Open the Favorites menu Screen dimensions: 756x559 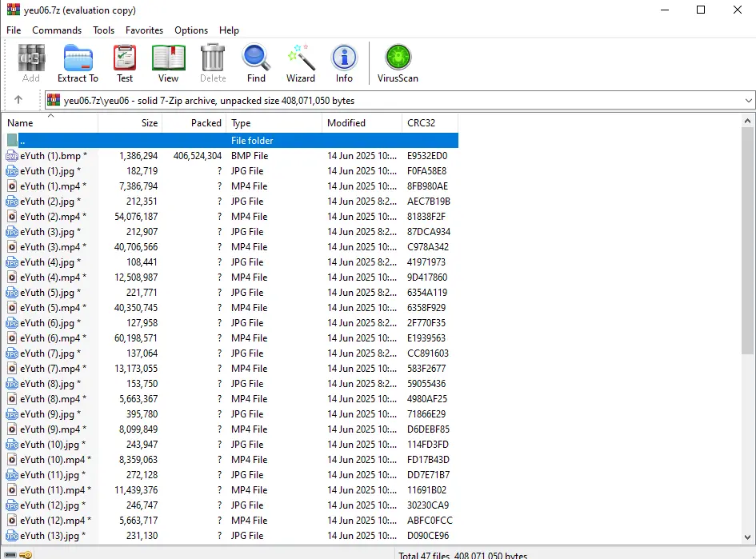[x=144, y=30]
